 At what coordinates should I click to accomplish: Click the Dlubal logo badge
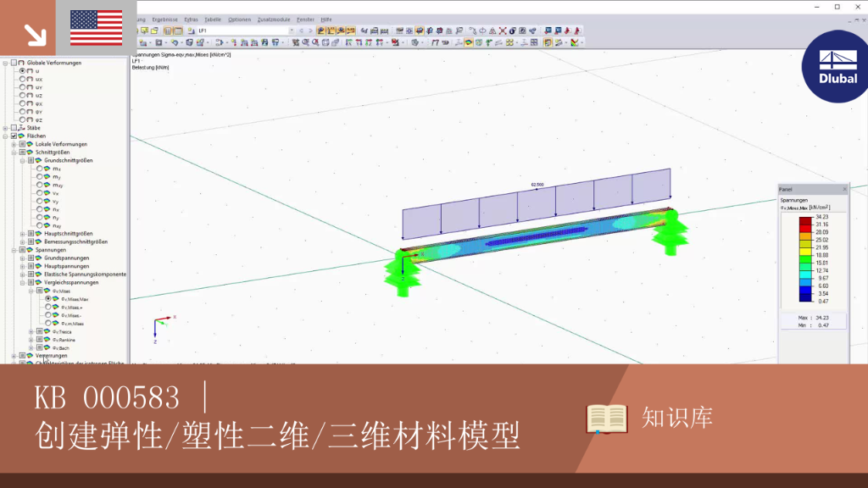(x=837, y=66)
